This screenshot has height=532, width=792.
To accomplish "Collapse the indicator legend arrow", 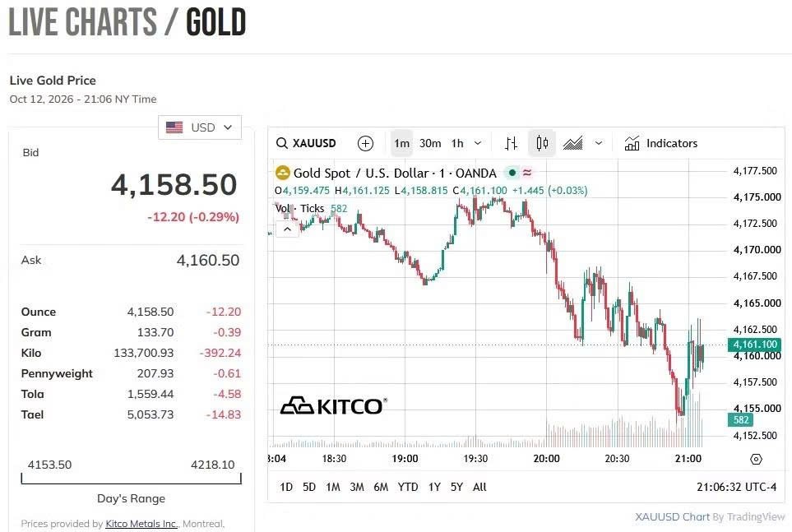I will point(287,229).
